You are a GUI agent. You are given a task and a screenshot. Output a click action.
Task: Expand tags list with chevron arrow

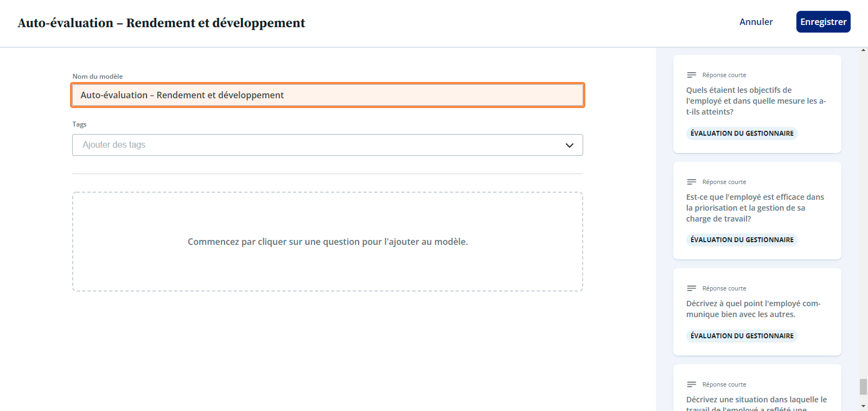(569, 145)
